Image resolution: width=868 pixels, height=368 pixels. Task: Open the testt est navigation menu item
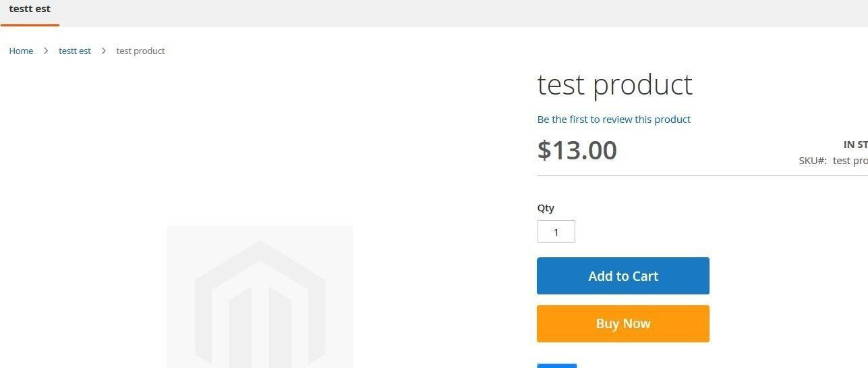(30, 9)
